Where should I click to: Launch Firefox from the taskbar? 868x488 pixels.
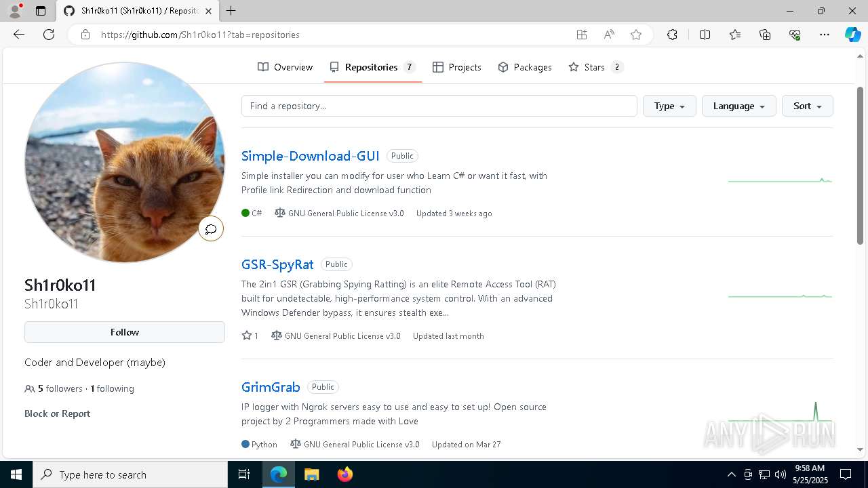click(x=345, y=474)
